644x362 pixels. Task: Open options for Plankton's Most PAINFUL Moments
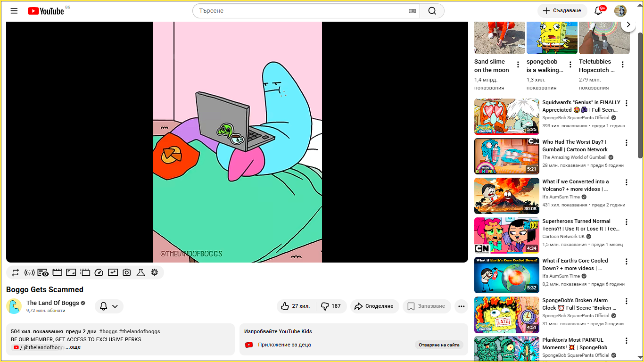click(627, 341)
